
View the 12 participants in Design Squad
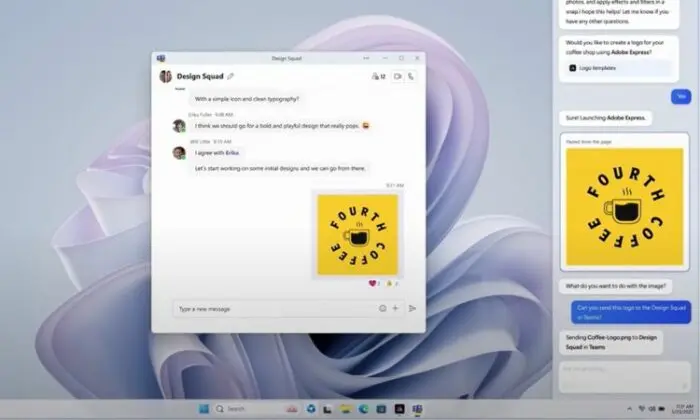378,76
